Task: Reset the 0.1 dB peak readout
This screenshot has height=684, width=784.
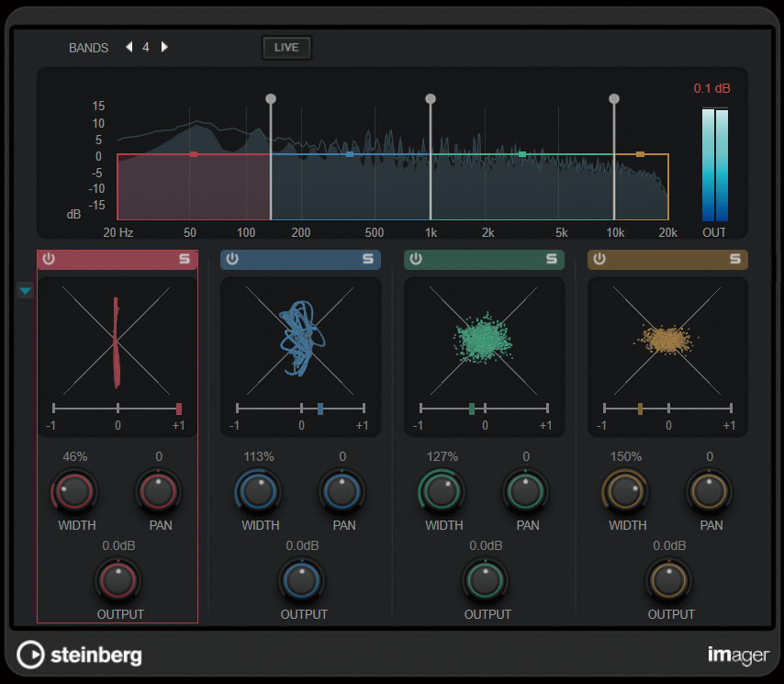Action: pos(711,88)
